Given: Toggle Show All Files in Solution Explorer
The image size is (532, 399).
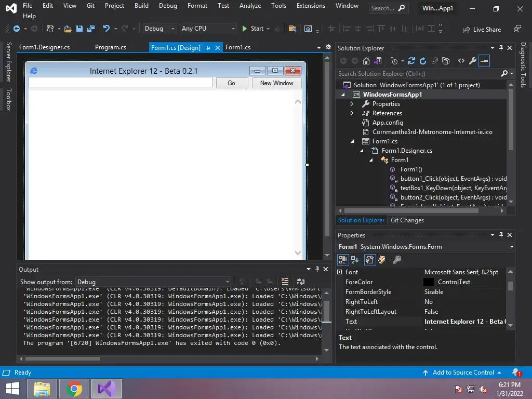Looking at the screenshot, I should 446,61.
